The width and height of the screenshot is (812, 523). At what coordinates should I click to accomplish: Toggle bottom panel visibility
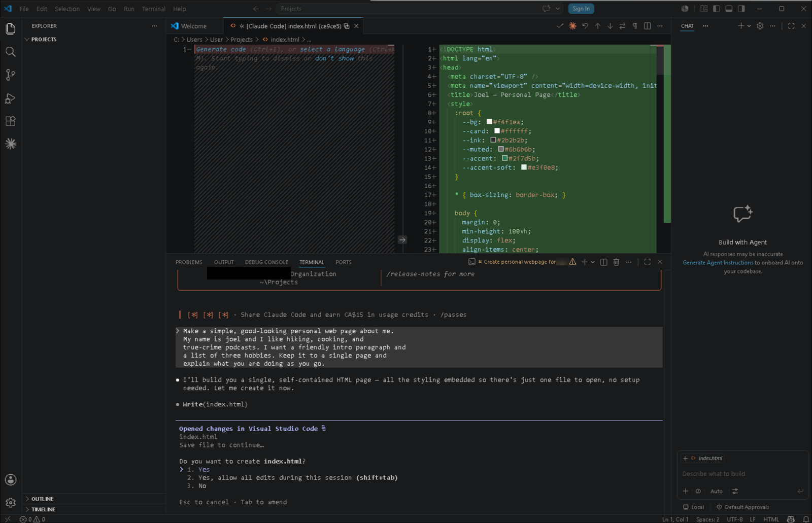pyautogui.click(x=729, y=9)
